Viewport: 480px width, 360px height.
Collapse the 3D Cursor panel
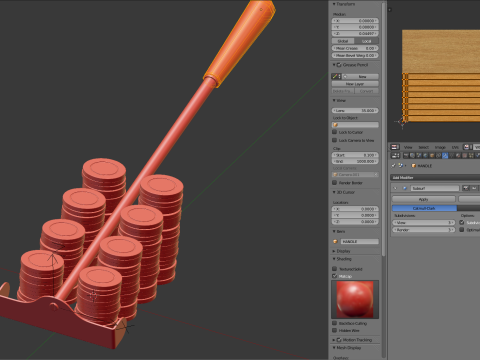334,192
